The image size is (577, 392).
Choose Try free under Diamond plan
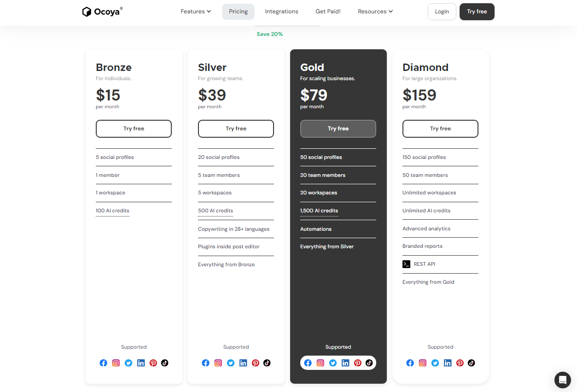(440, 129)
